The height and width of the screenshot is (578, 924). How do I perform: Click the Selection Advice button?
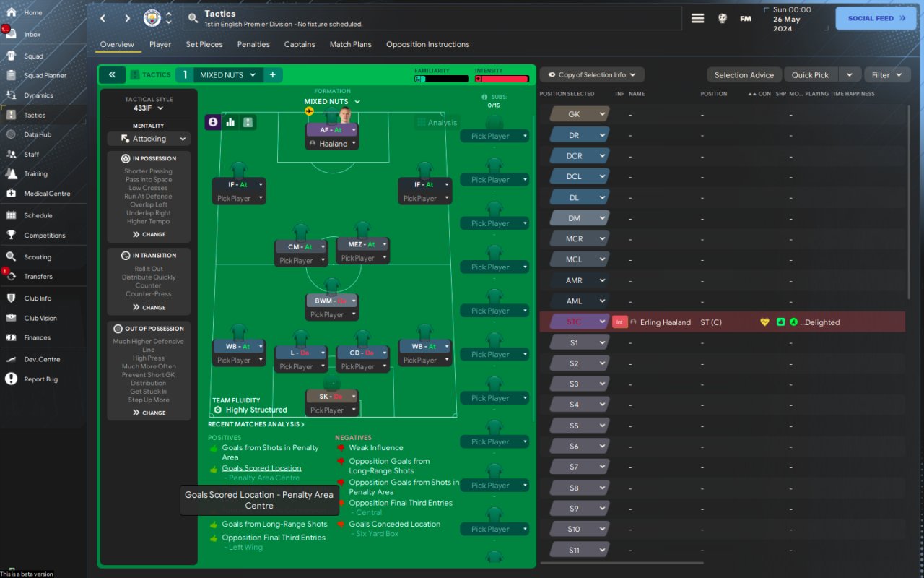[744, 74]
